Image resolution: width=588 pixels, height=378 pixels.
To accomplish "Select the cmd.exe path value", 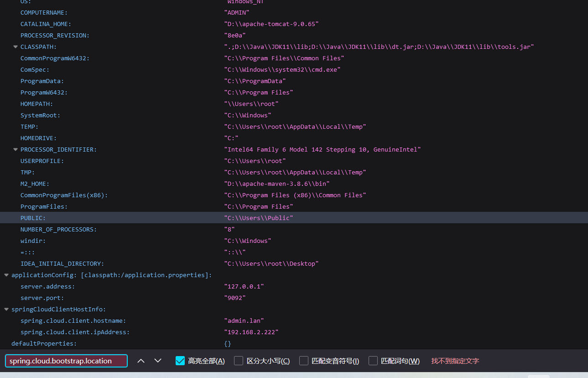I will pos(282,69).
